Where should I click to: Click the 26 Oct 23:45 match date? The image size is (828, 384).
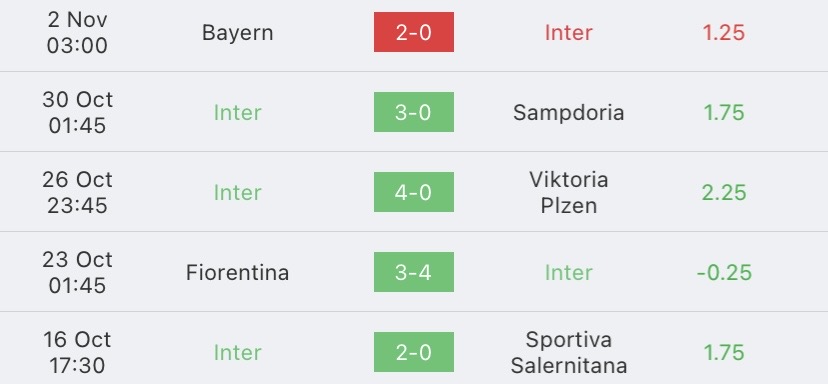tap(77, 192)
